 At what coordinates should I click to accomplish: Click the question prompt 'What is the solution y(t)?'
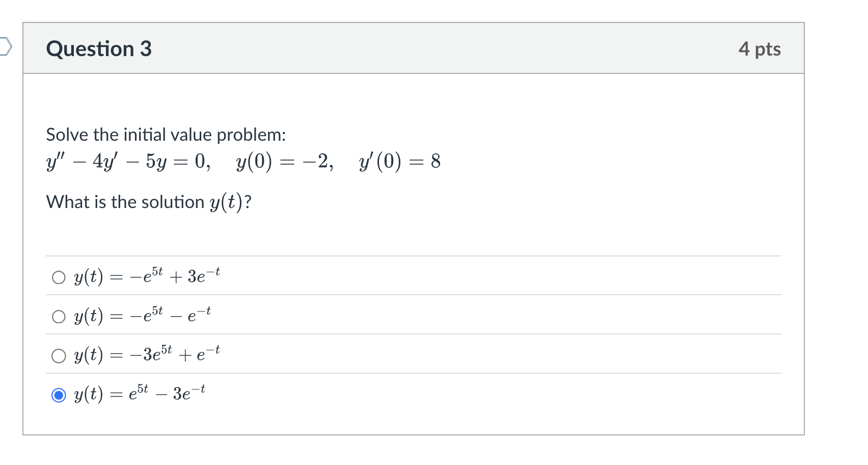[x=149, y=202]
